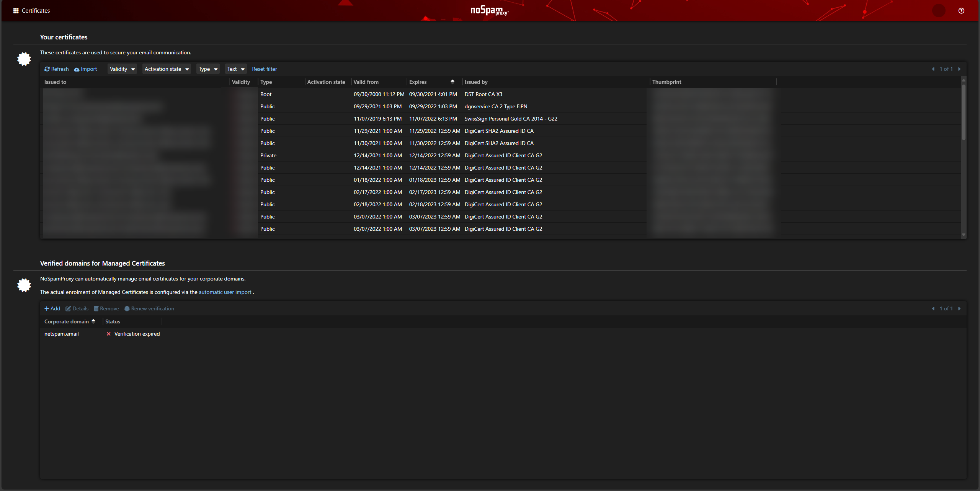This screenshot has height=491, width=980.
Task: Go to previous domains page arrow
Action: coord(933,309)
